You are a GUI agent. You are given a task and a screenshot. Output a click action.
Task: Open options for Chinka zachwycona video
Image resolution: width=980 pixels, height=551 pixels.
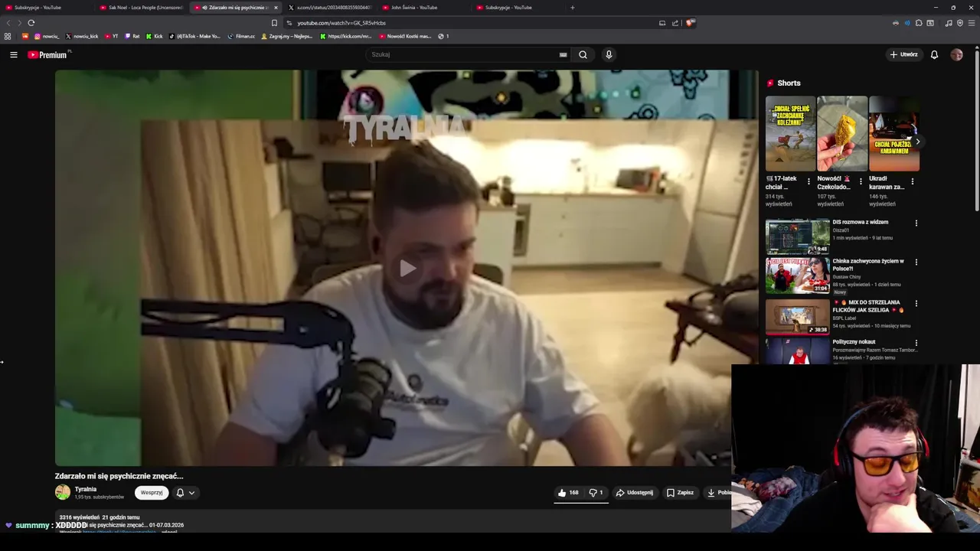coord(916,262)
